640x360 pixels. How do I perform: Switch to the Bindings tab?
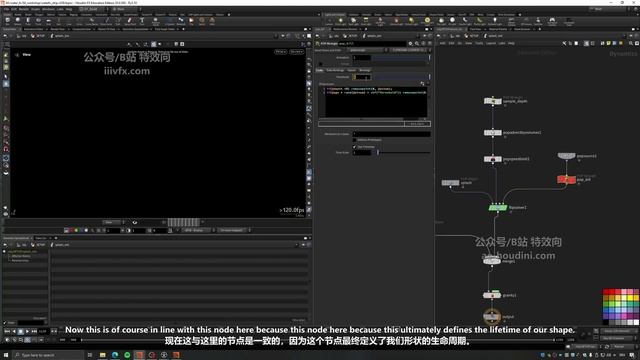(x=365, y=70)
